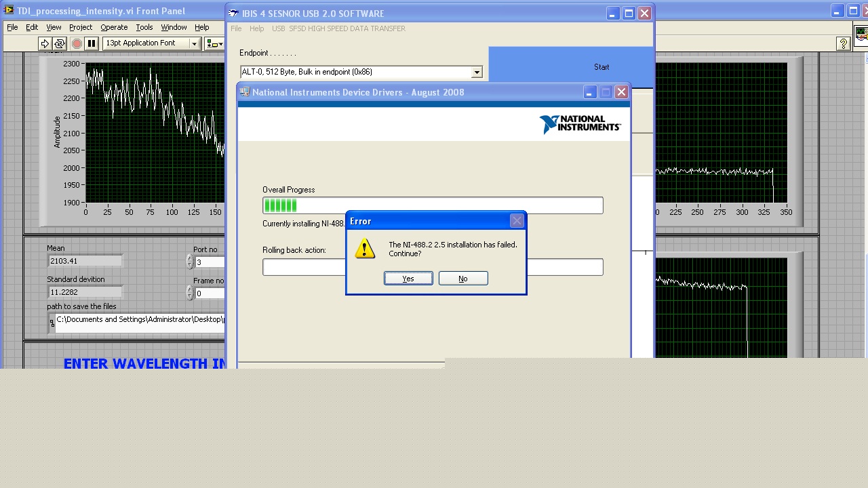
Task: Open LabVIEW Project menu
Action: point(81,27)
